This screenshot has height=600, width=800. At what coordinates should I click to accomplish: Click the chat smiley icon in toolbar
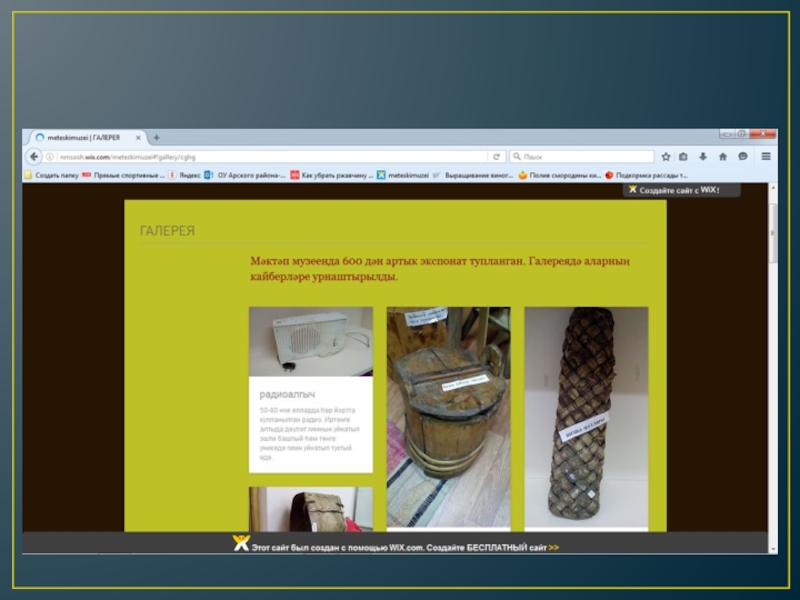[743, 157]
